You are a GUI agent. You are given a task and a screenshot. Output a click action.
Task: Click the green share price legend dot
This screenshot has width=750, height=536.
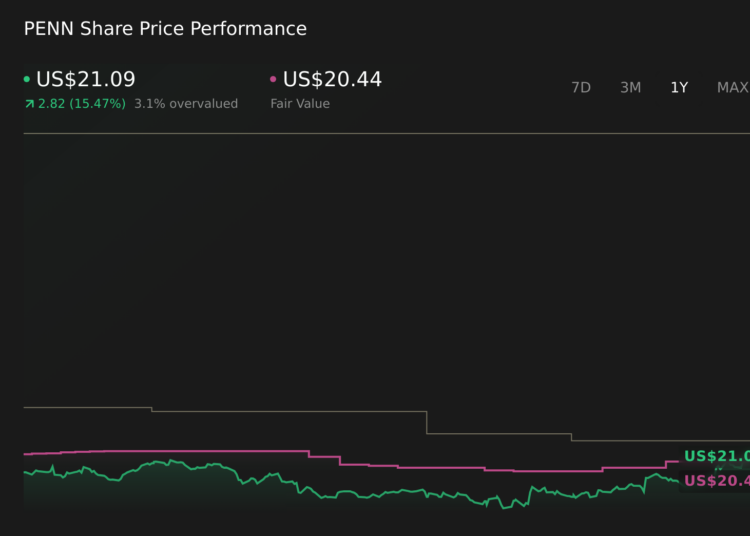coord(27,79)
